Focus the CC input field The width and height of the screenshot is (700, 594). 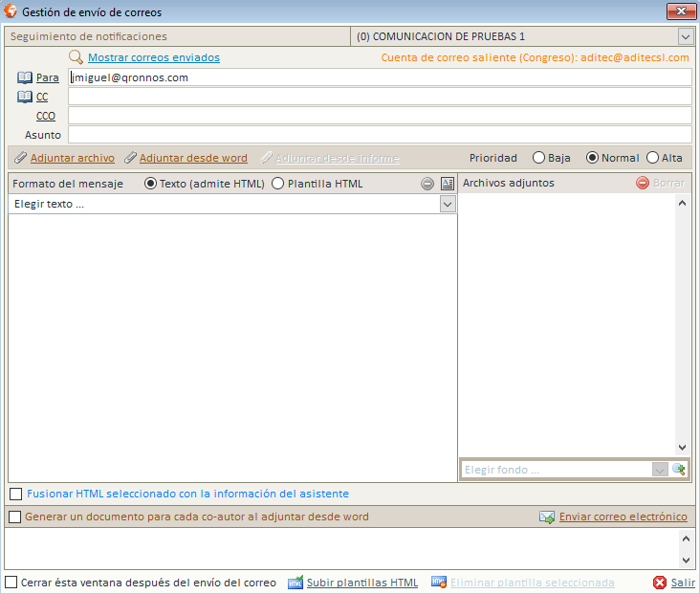tap(380, 97)
